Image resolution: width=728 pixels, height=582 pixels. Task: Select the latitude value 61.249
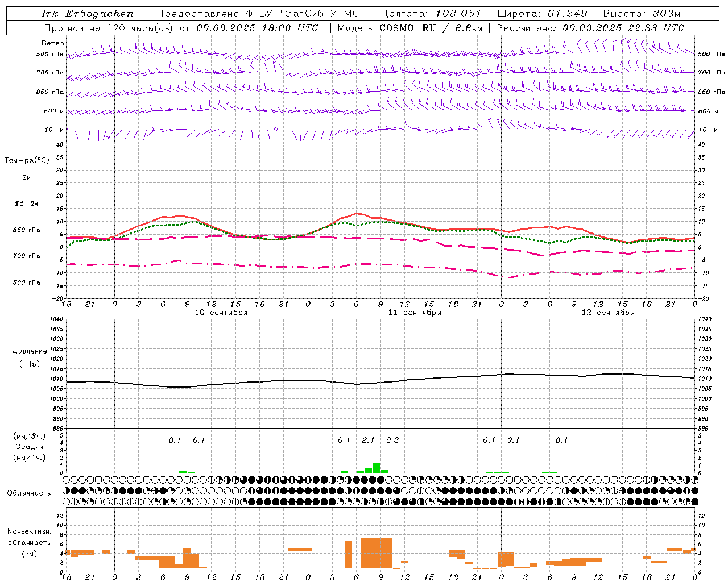click(x=567, y=14)
